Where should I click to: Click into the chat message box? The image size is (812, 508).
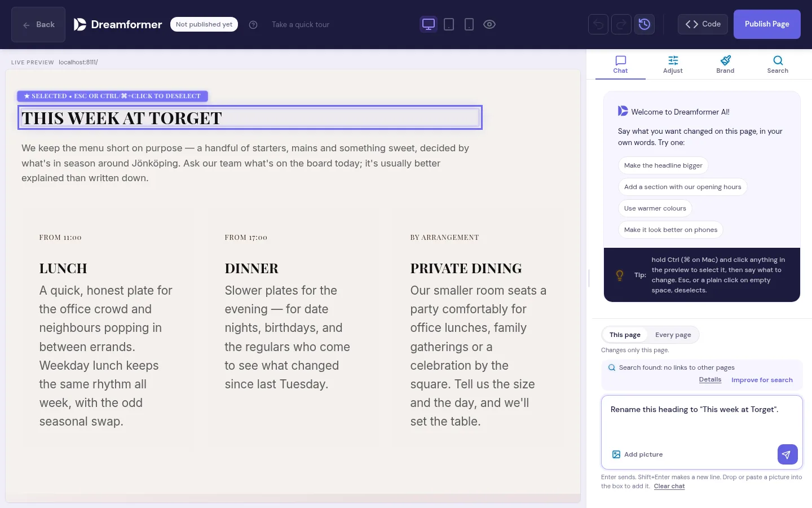701,421
